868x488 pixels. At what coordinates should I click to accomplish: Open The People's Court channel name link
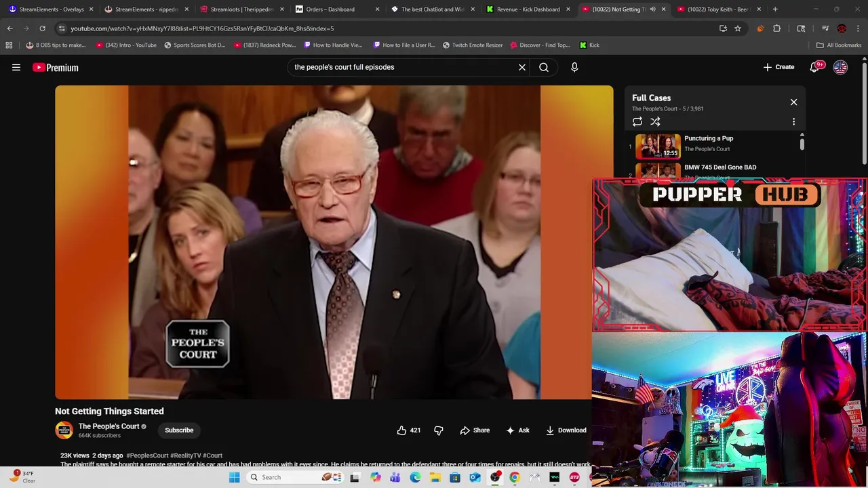point(108,426)
